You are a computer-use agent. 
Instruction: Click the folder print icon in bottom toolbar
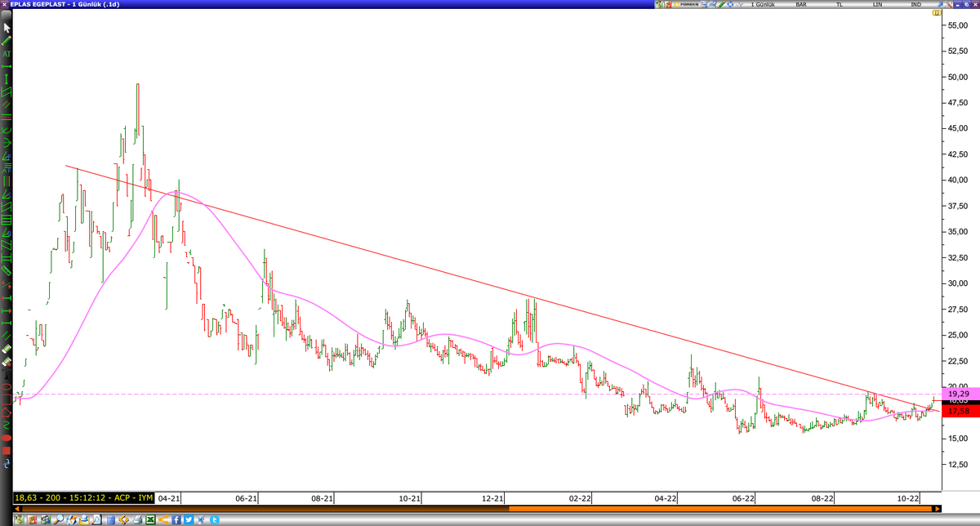84,519
